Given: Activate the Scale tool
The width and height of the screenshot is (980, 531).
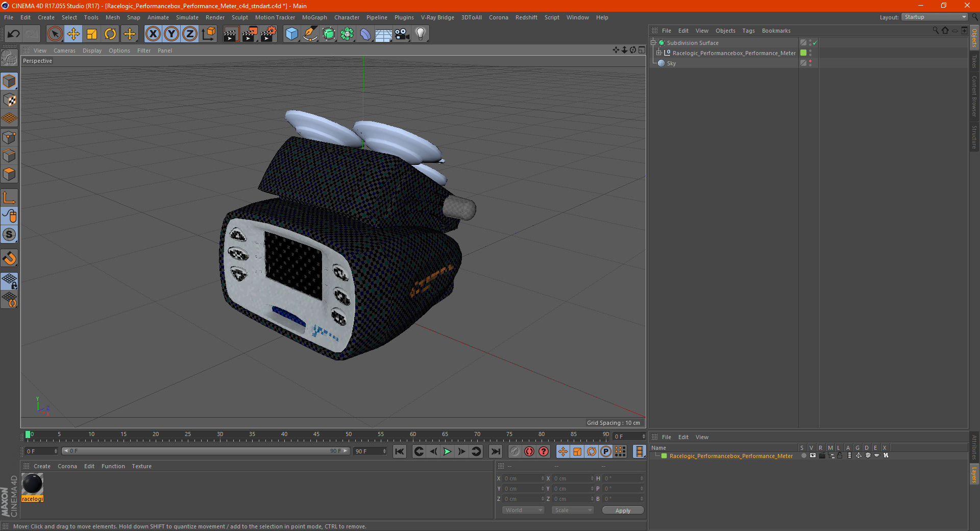Looking at the screenshot, I should 92,34.
